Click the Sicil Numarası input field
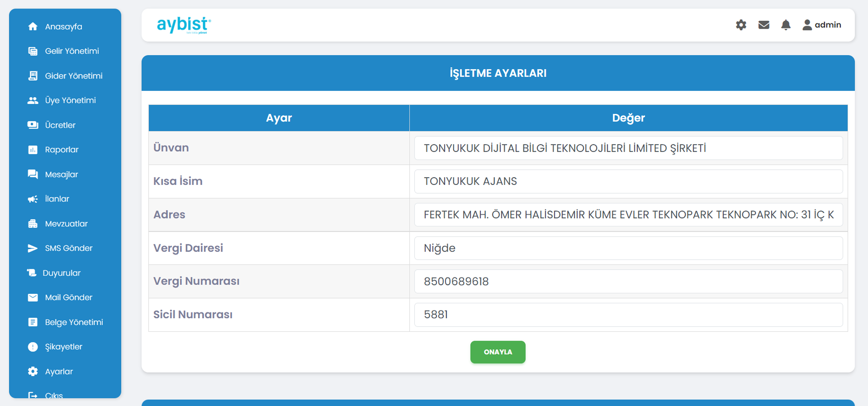 tap(628, 315)
